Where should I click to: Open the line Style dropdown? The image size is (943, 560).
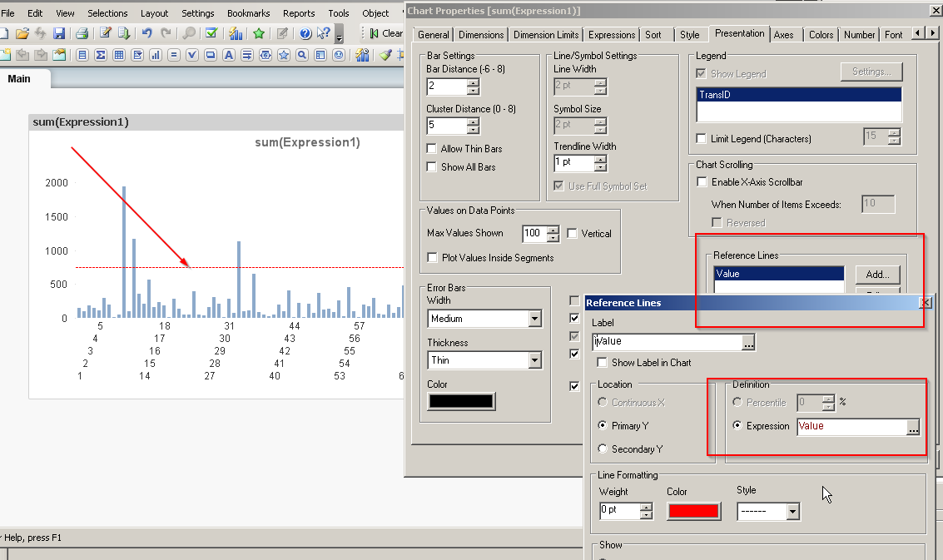(792, 511)
